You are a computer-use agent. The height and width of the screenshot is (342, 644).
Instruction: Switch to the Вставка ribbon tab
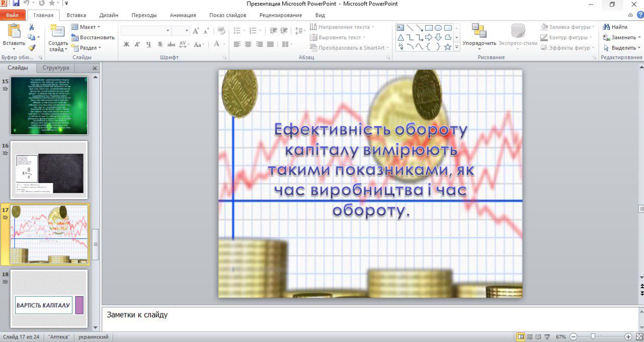(76, 16)
